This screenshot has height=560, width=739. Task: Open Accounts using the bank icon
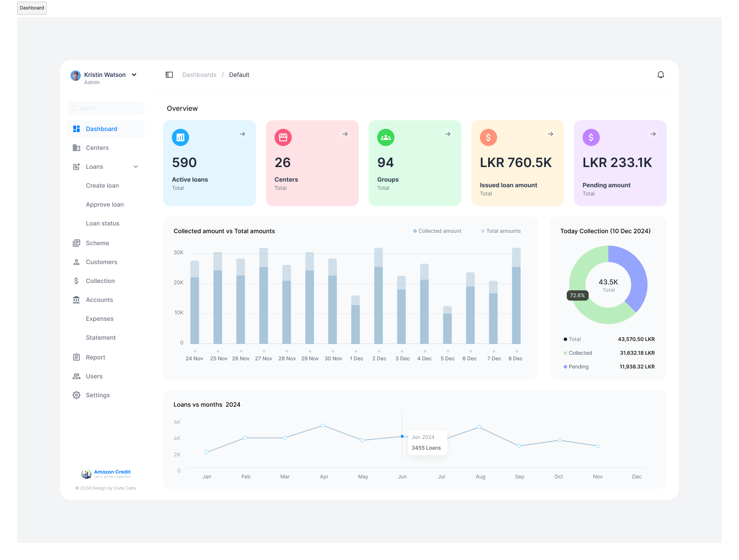[x=76, y=299]
